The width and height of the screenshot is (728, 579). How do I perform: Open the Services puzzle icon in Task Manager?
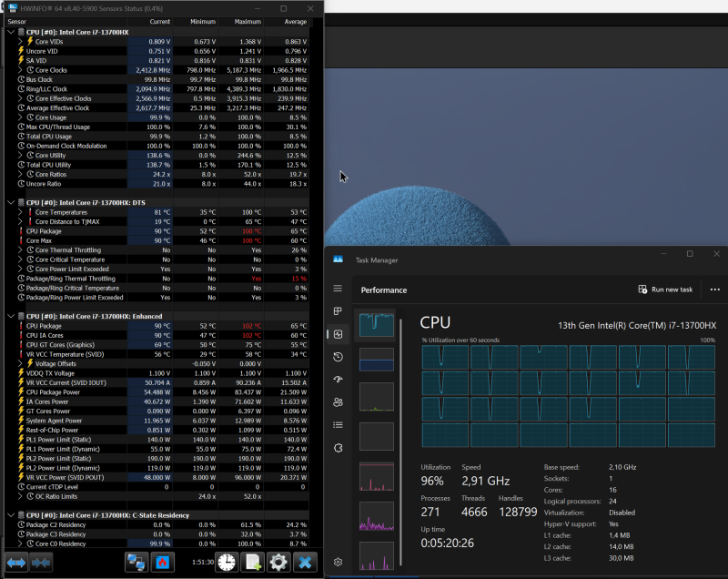338,448
